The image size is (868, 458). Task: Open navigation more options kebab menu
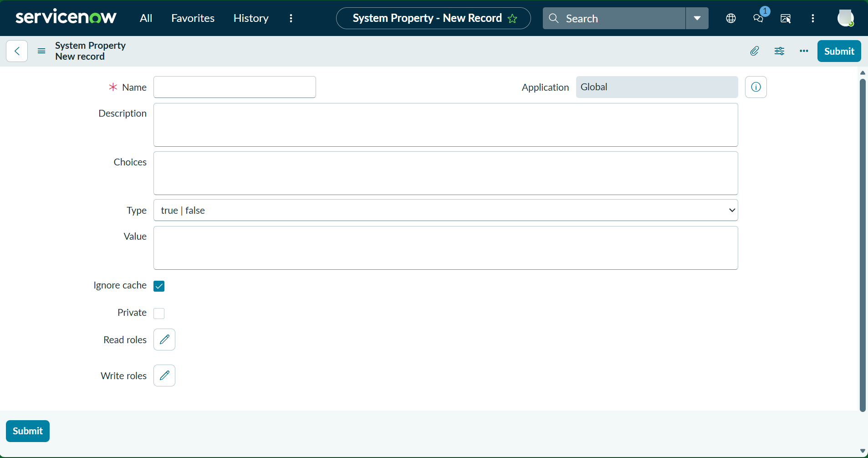pos(291,18)
